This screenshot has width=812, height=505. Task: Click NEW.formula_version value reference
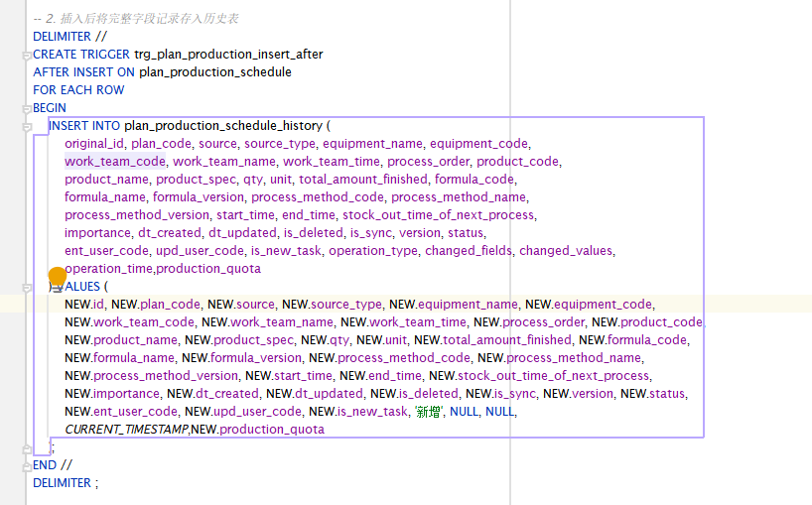241,358
